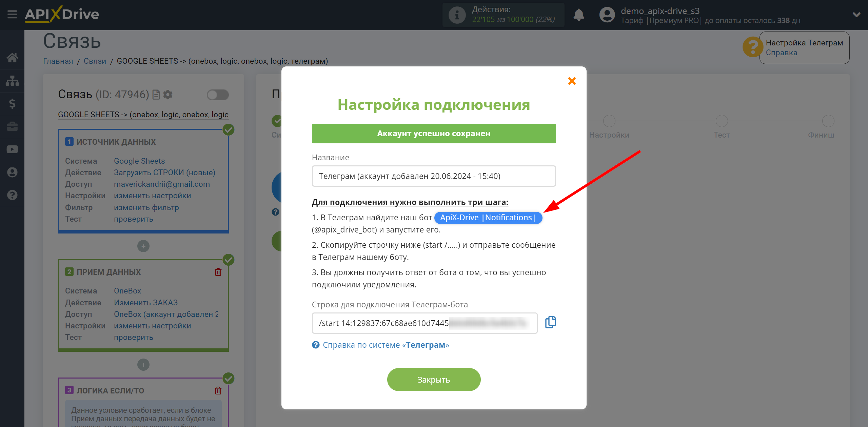The width and height of the screenshot is (868, 427).
Task: Go to Связи breadcrumb
Action: [x=95, y=61]
